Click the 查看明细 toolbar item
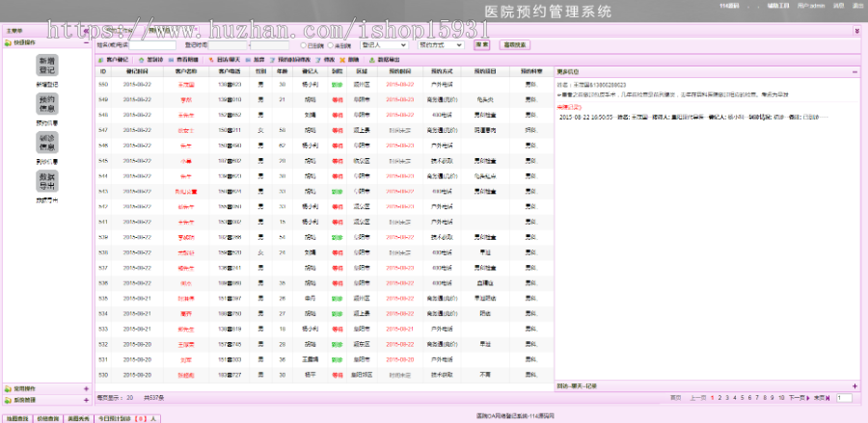The width and height of the screenshot is (868, 423). click(183, 60)
